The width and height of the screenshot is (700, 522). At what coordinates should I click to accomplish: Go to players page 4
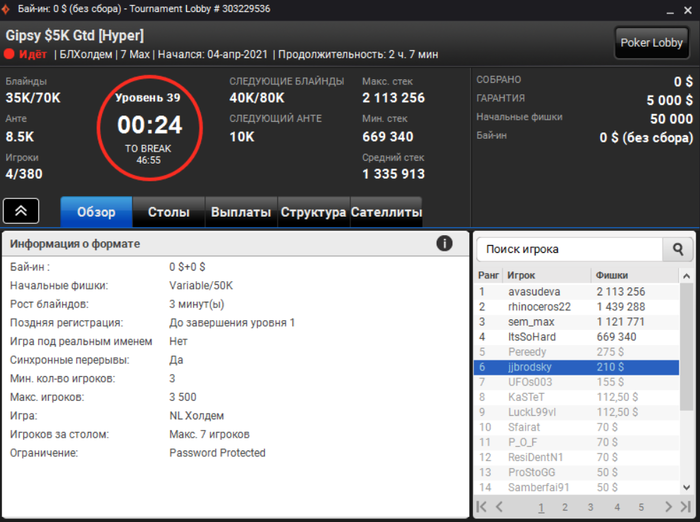point(617,508)
